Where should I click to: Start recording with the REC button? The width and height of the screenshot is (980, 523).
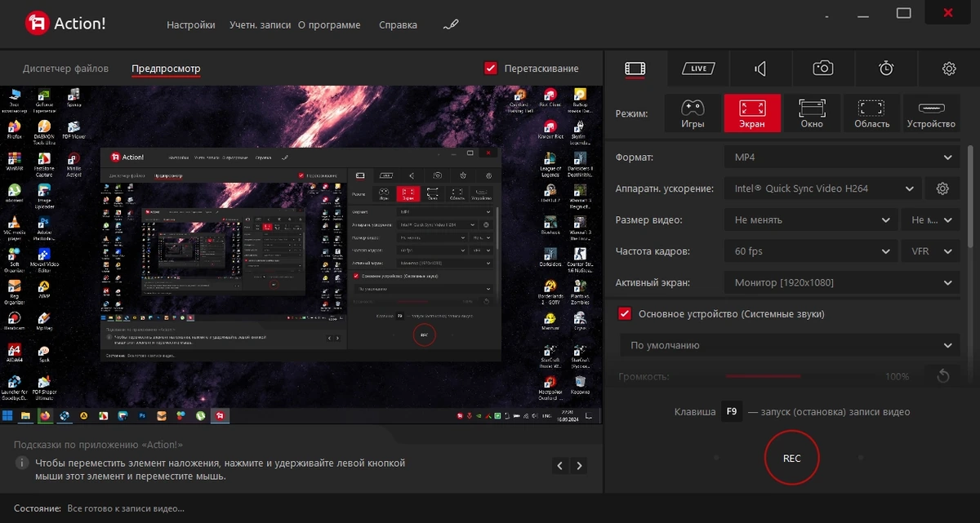[x=791, y=459]
